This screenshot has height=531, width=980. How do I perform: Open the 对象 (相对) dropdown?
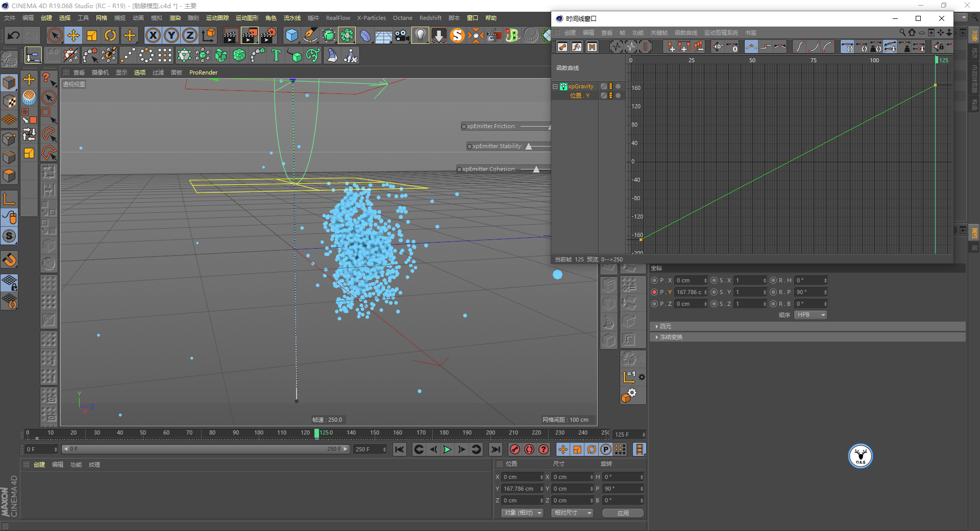coord(523,513)
